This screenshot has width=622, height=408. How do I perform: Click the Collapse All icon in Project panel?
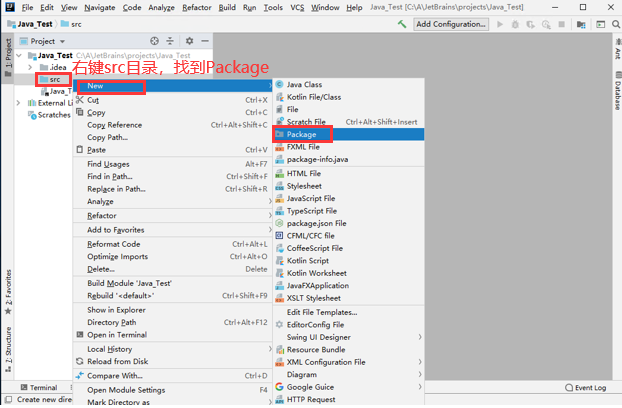tap(170, 41)
